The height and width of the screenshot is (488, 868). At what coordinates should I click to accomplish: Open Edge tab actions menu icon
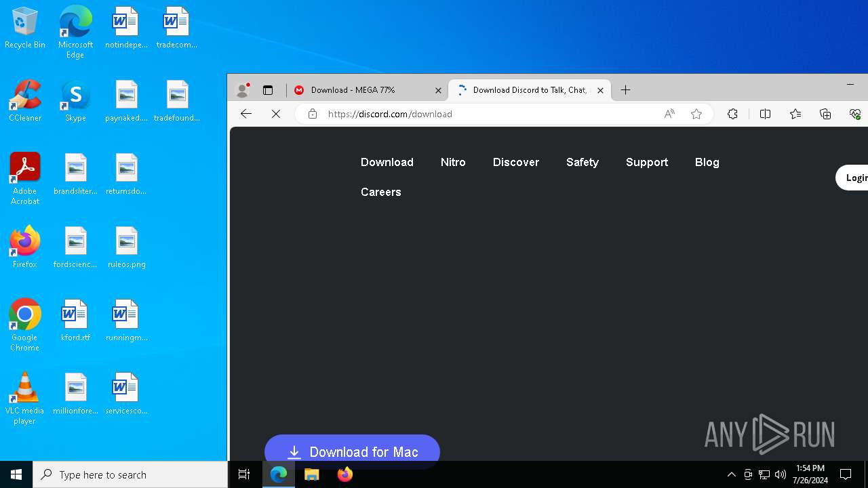tap(268, 89)
